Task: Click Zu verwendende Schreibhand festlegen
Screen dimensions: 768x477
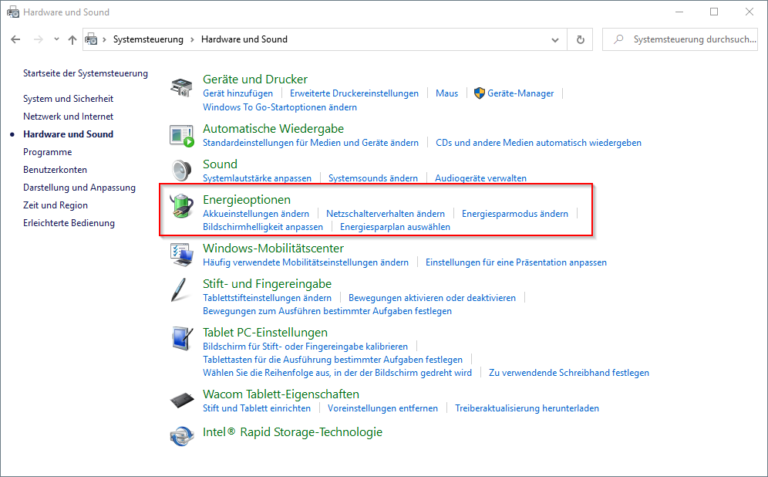Action: [569, 373]
